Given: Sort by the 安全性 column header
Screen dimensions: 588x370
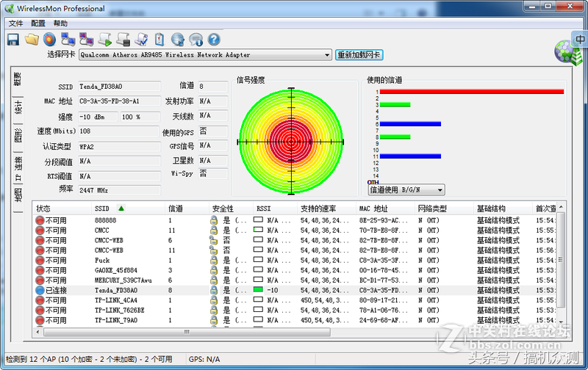Looking at the screenshot, I should pyautogui.click(x=231, y=208).
